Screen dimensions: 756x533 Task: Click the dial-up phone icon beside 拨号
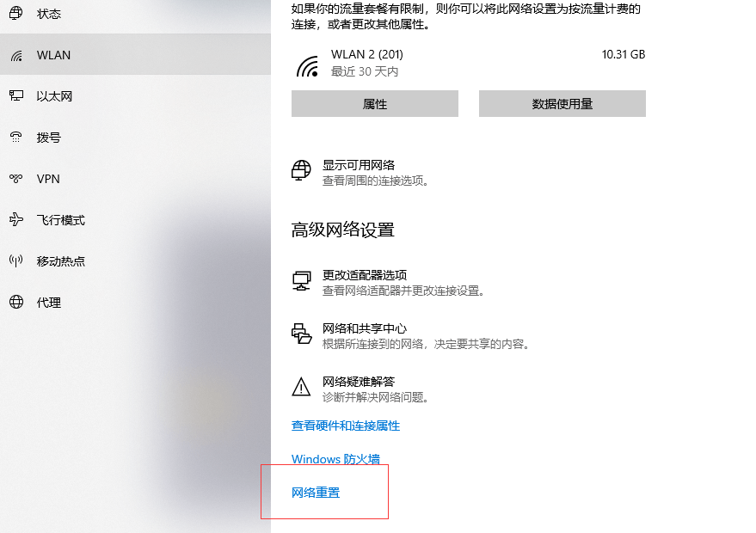pos(15,137)
